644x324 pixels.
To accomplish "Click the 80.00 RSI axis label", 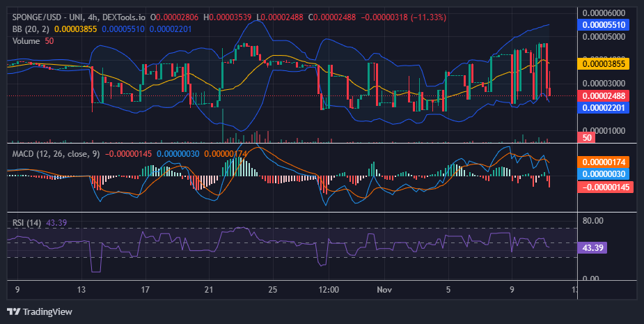I will tap(592, 221).
